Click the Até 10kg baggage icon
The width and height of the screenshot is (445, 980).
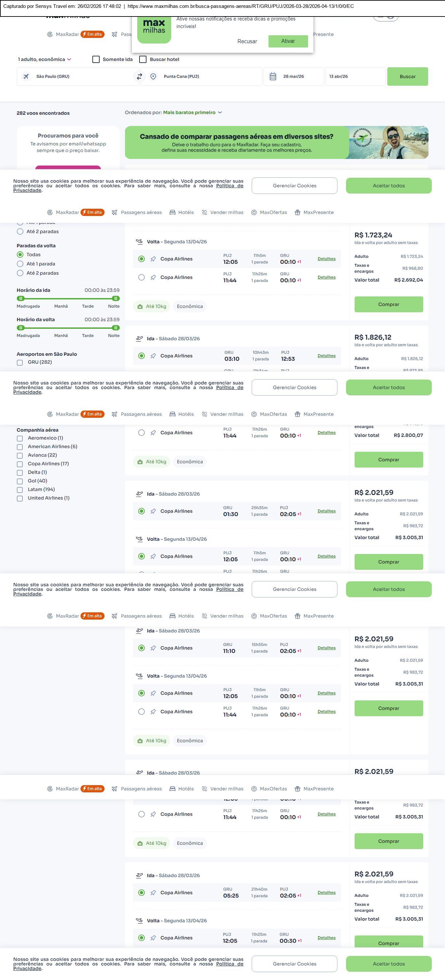(140, 307)
